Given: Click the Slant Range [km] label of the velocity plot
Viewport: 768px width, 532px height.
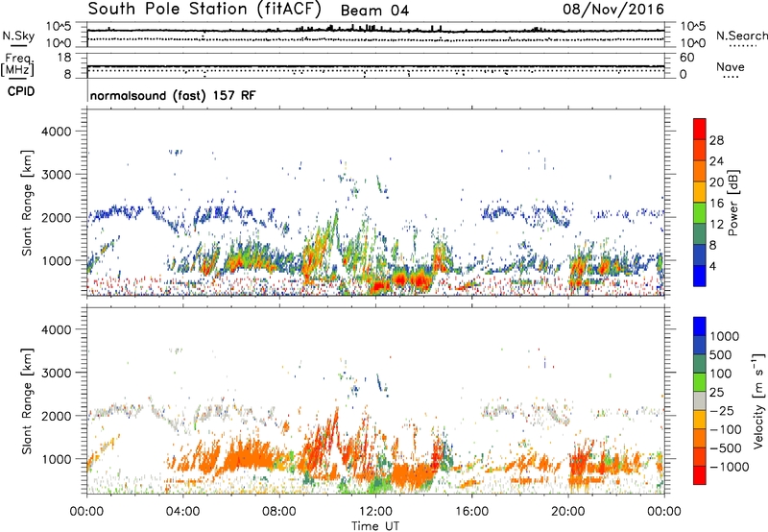Looking at the screenshot, I should click(27, 400).
